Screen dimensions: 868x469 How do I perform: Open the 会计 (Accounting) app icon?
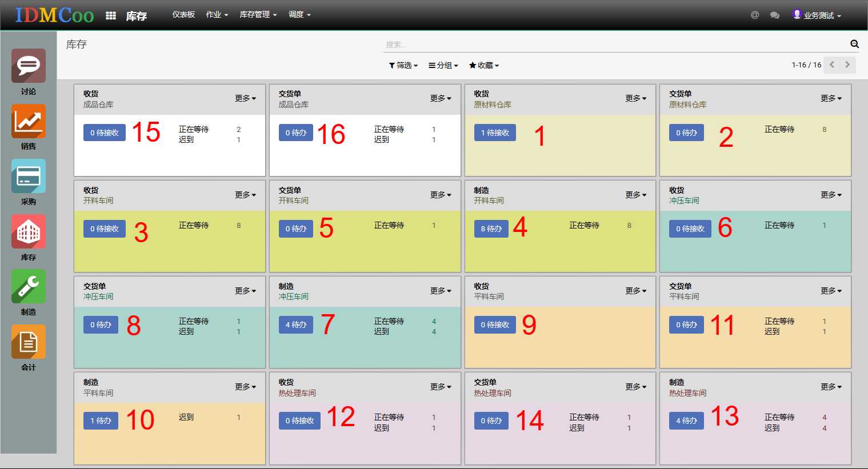(x=29, y=342)
